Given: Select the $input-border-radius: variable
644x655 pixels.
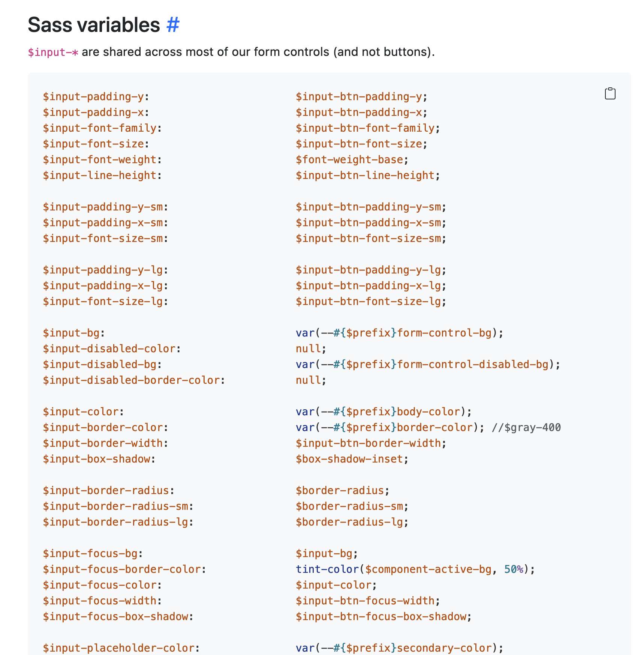Looking at the screenshot, I should coord(109,491).
